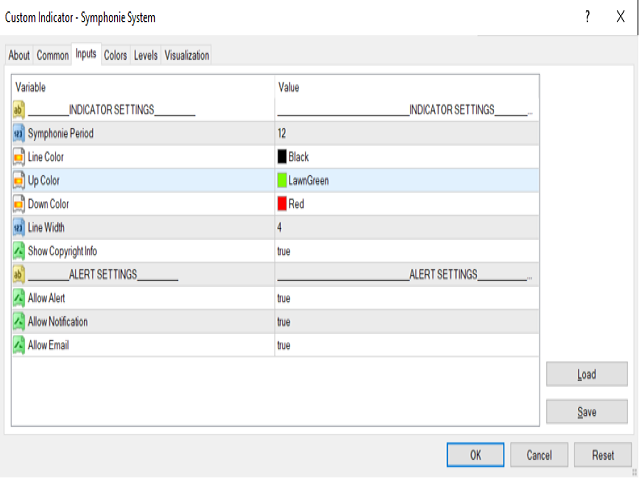The height and width of the screenshot is (480, 640).
Task: Select the Line Color variable name
Action: (46, 157)
